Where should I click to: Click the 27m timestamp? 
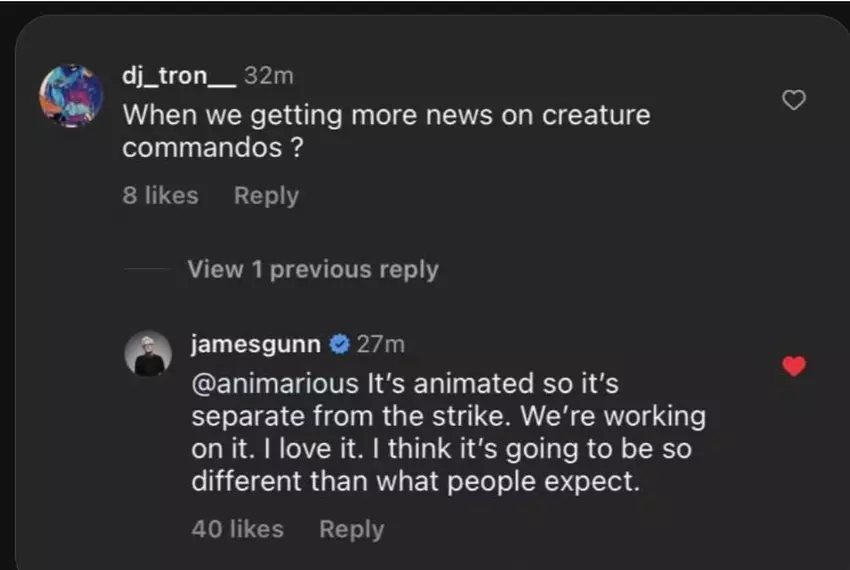[381, 345]
